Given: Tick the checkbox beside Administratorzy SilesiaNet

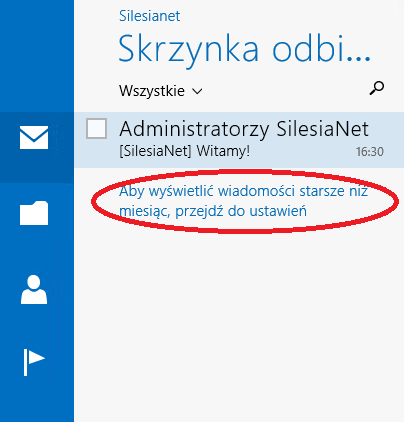Looking at the screenshot, I should 96,128.
